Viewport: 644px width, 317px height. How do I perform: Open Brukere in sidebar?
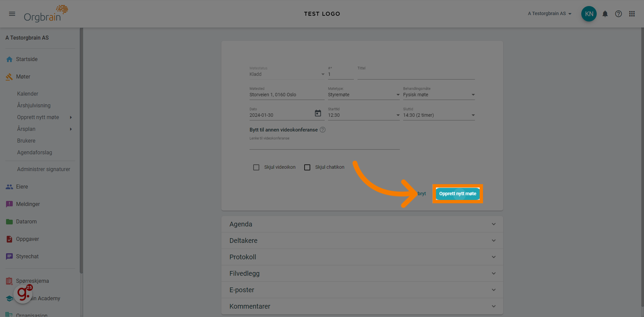pyautogui.click(x=26, y=141)
